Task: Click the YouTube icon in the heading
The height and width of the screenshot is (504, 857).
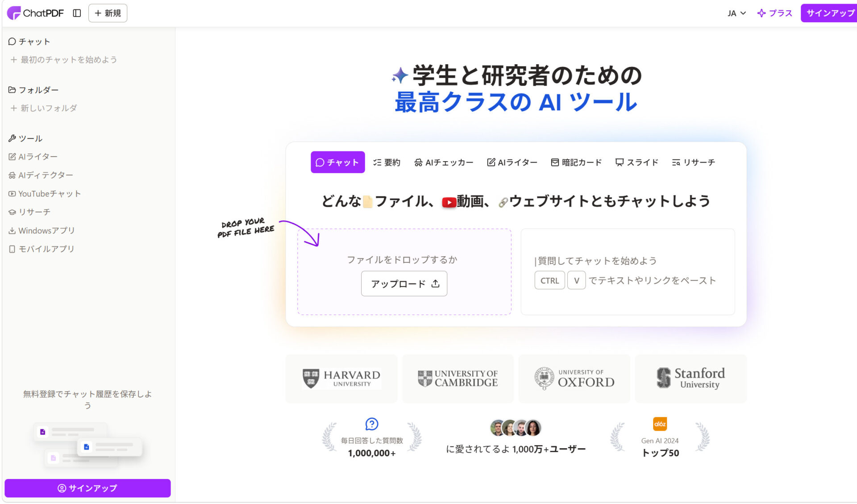Action: pos(449,202)
